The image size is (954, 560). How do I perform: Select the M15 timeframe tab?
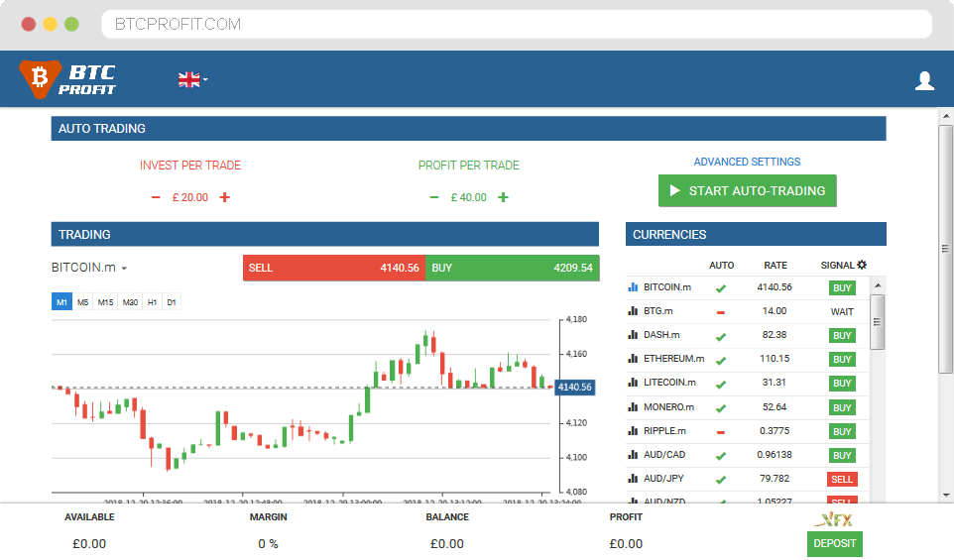106,302
